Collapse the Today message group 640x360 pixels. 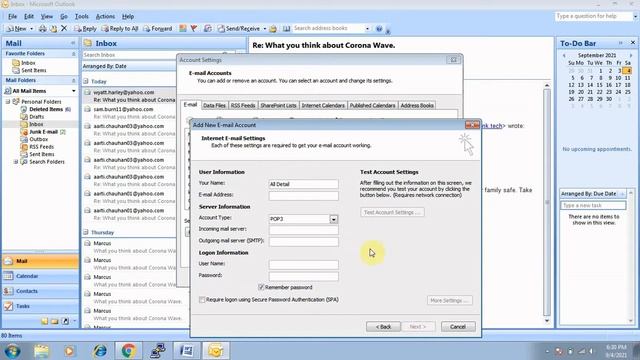pyautogui.click(x=86, y=81)
